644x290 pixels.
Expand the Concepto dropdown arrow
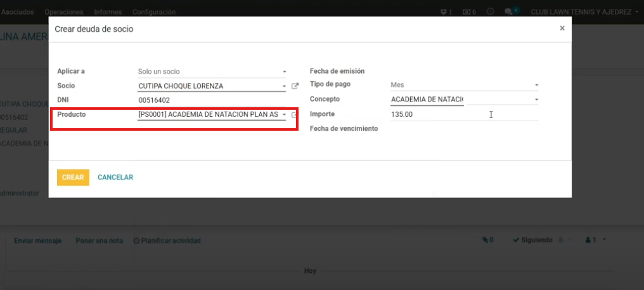(x=536, y=100)
